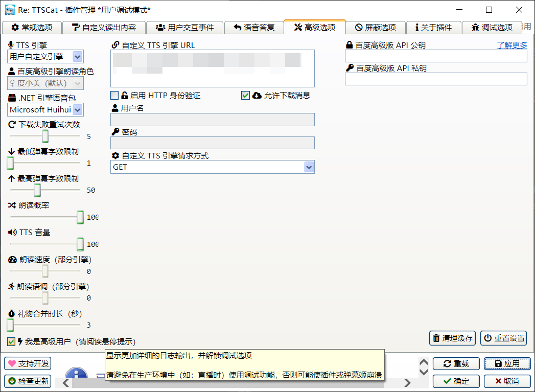Viewport: 535px width, 392px height.
Task: Click the speedometer icon beside 朗读速度
Action: pyautogui.click(x=12, y=260)
